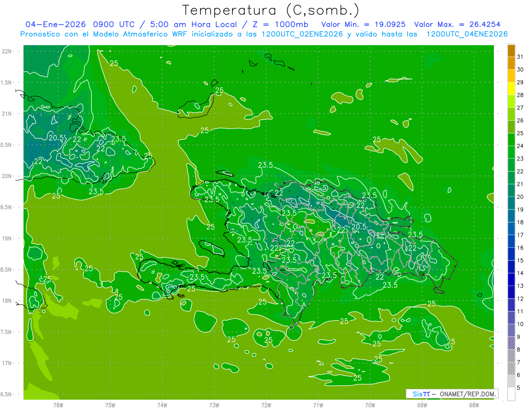Click the 71W longitude axis label
Screen dimensions: 532x411
pos(318,405)
